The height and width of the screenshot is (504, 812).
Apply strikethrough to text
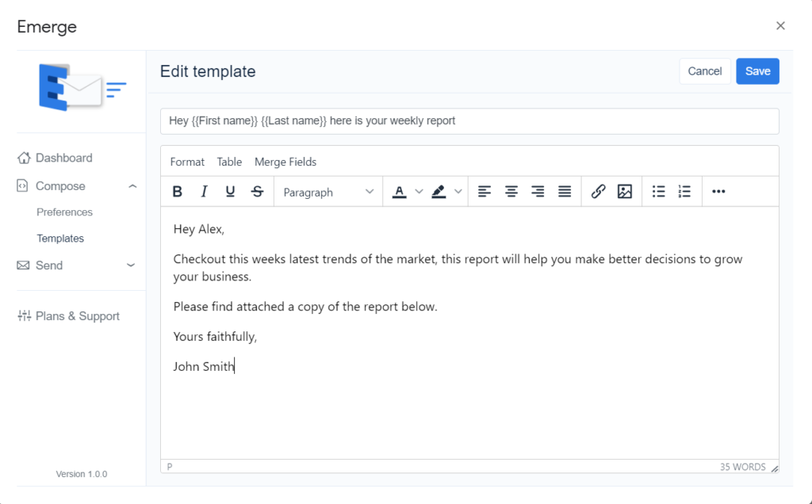coord(257,192)
